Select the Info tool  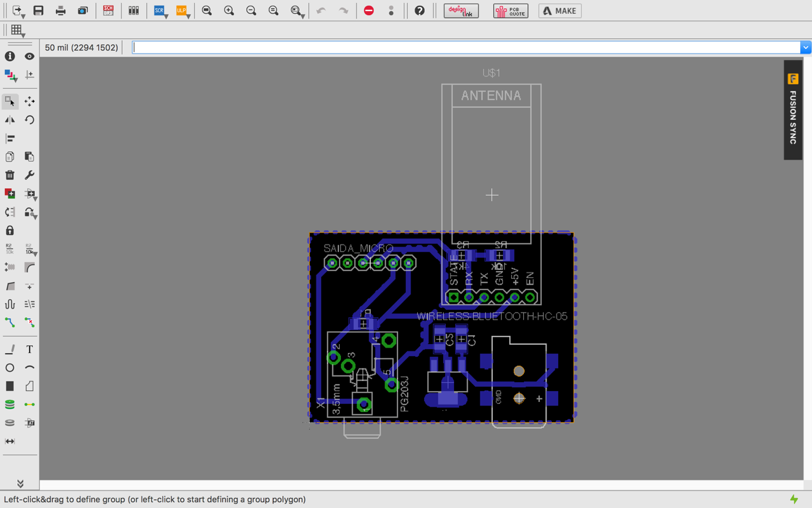click(10, 56)
